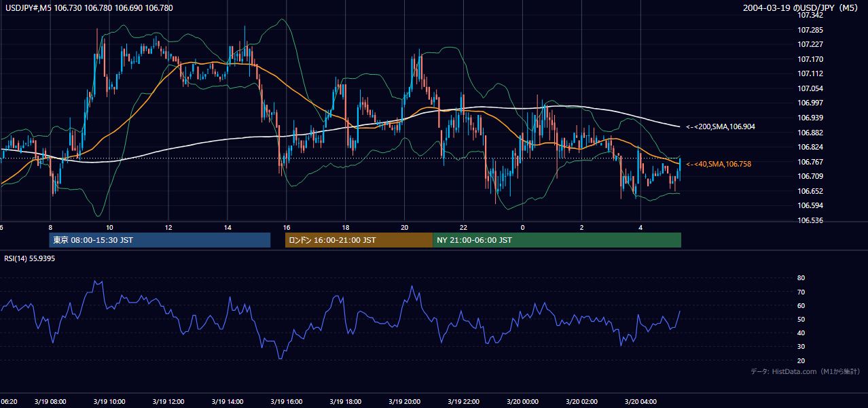The height and width of the screenshot is (408, 868).
Task: Click RSI axis level 50
Action: pyautogui.click(x=801, y=319)
